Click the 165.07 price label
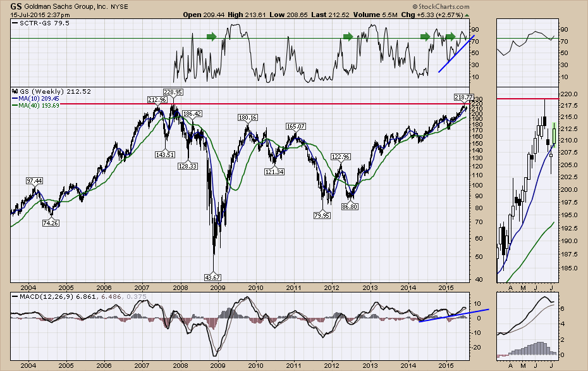Screen dimensions: 588x371 click(x=295, y=126)
